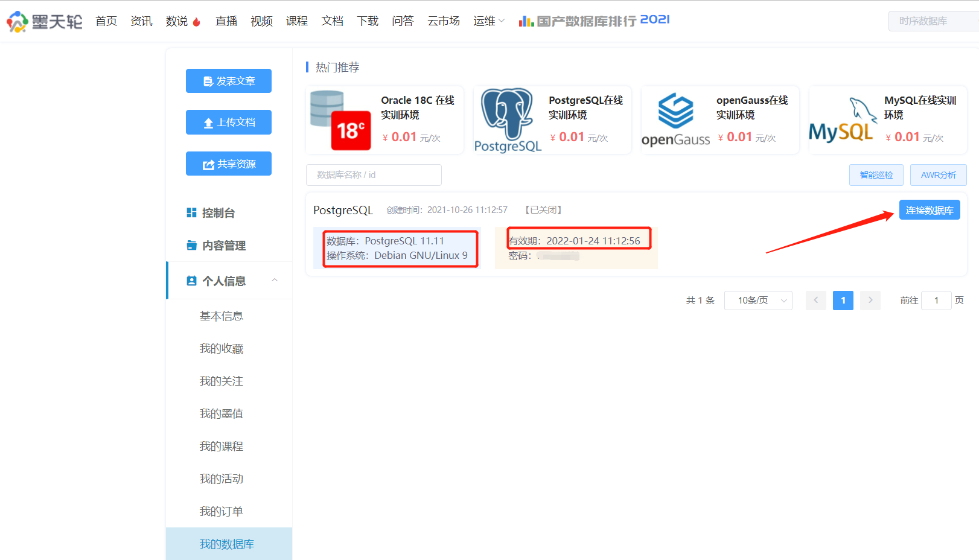Screen dimensions: 979x560
Task: Open 问答 in the top navigation
Action: point(403,21)
